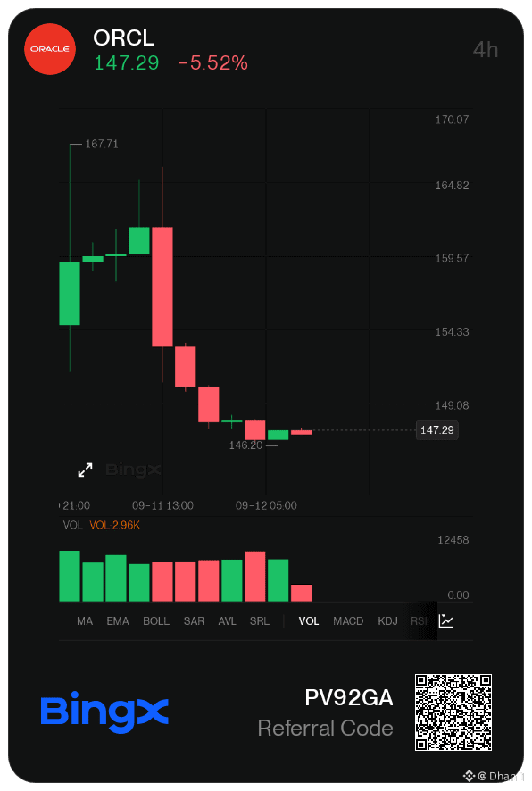
Task: Click the BingX logo at bottom
Action: pos(104,712)
